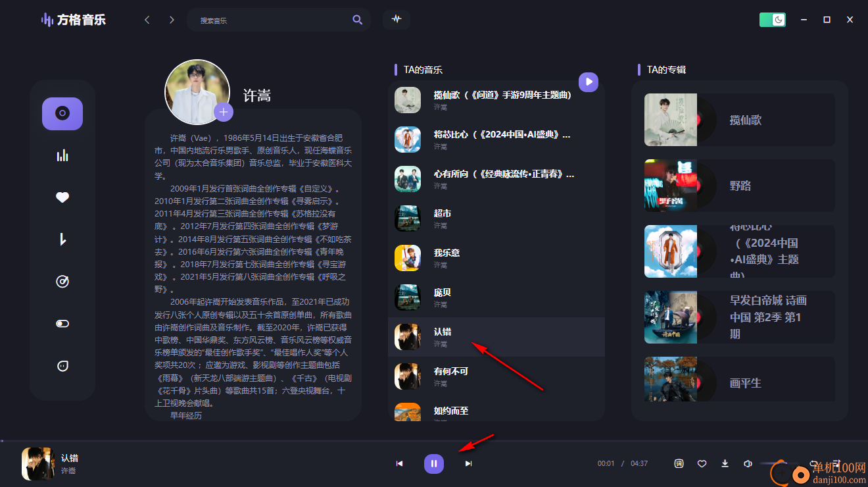Open the album 将芯比心 主题曲
The image size is (868, 487).
(x=740, y=251)
